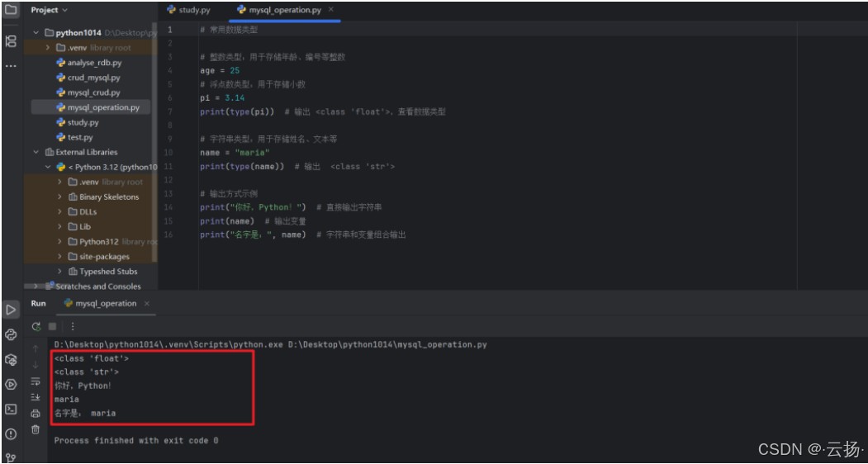Expand Binary Skeletons node

pos(59,196)
